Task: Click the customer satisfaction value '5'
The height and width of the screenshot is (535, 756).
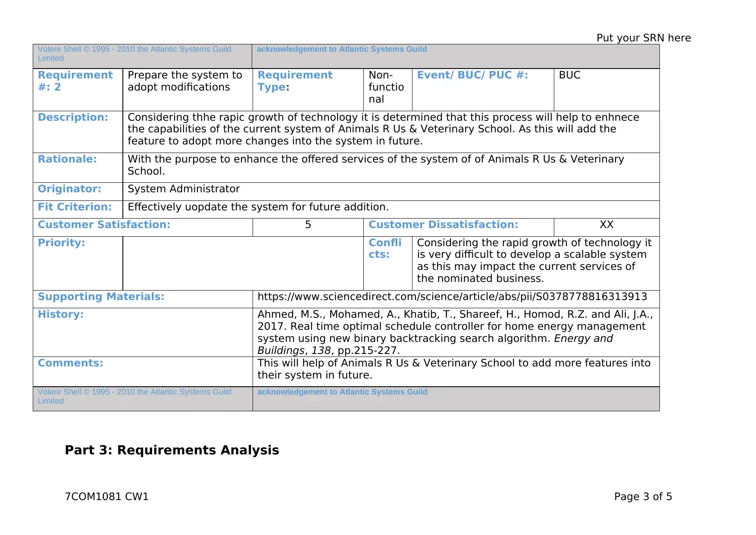Action: (x=308, y=225)
